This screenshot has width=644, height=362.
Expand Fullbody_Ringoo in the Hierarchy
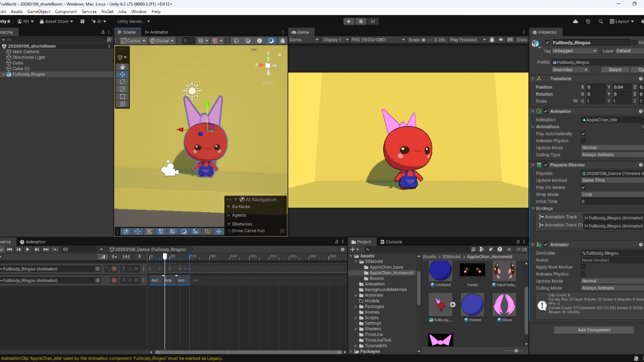click(x=4, y=74)
